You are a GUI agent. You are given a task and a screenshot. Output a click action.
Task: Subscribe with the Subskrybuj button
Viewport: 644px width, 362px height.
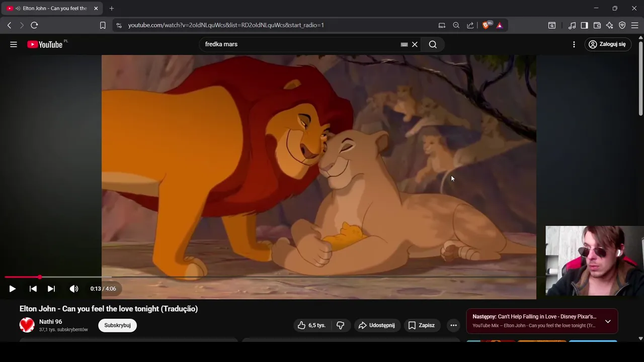[117, 325]
